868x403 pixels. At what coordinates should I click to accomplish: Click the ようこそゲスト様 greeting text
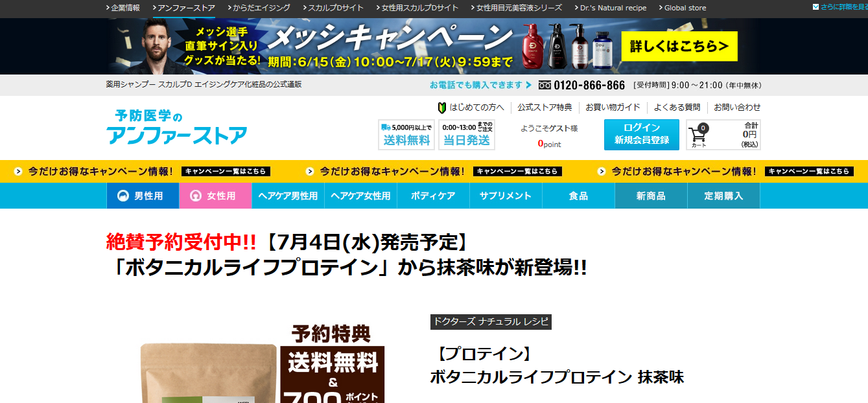pos(549,128)
